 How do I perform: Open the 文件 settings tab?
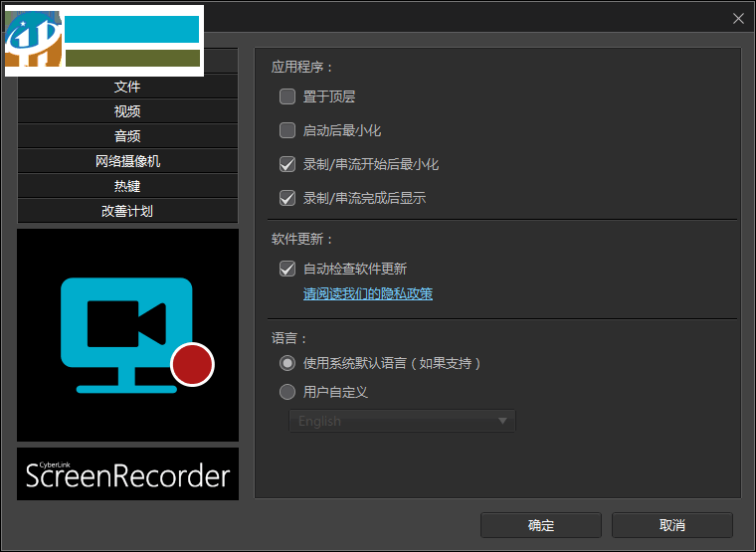(x=127, y=87)
